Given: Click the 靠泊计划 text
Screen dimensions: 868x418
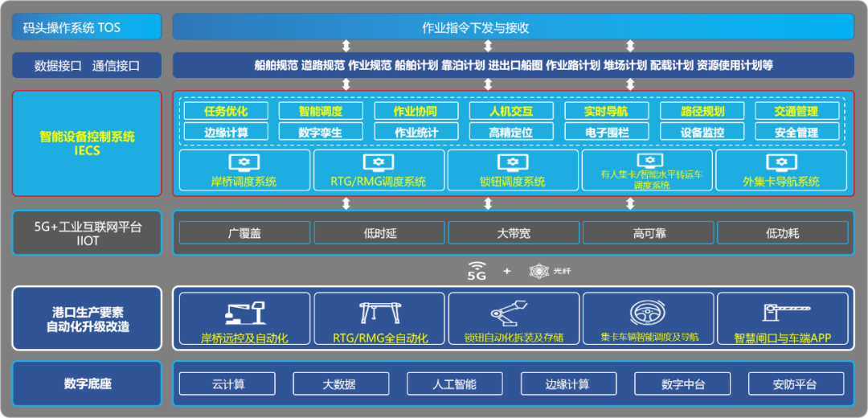Looking at the screenshot, I should [x=464, y=65].
